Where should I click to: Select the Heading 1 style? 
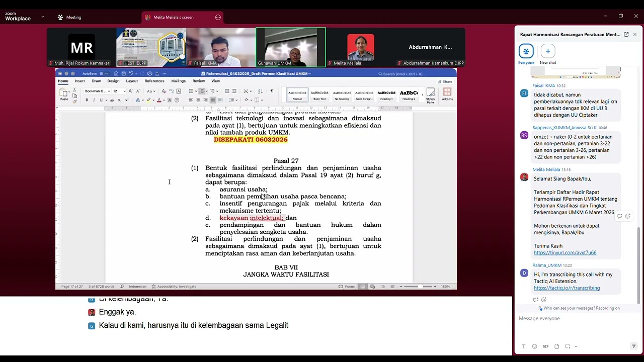(386, 94)
